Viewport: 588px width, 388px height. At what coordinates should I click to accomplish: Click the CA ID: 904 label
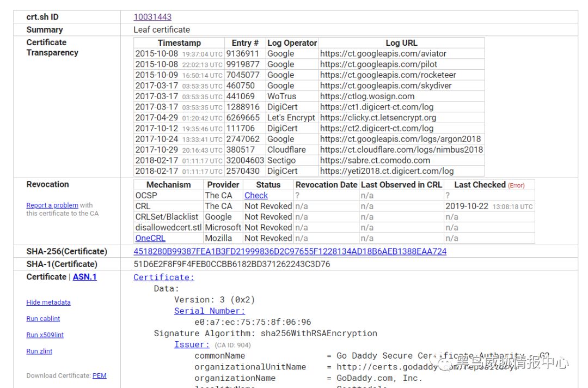(x=232, y=345)
